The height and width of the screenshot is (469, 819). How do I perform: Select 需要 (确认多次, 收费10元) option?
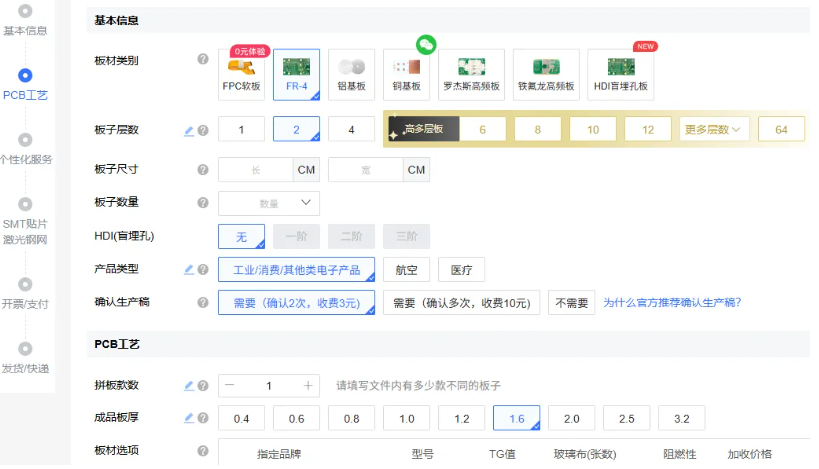pyautogui.click(x=461, y=302)
